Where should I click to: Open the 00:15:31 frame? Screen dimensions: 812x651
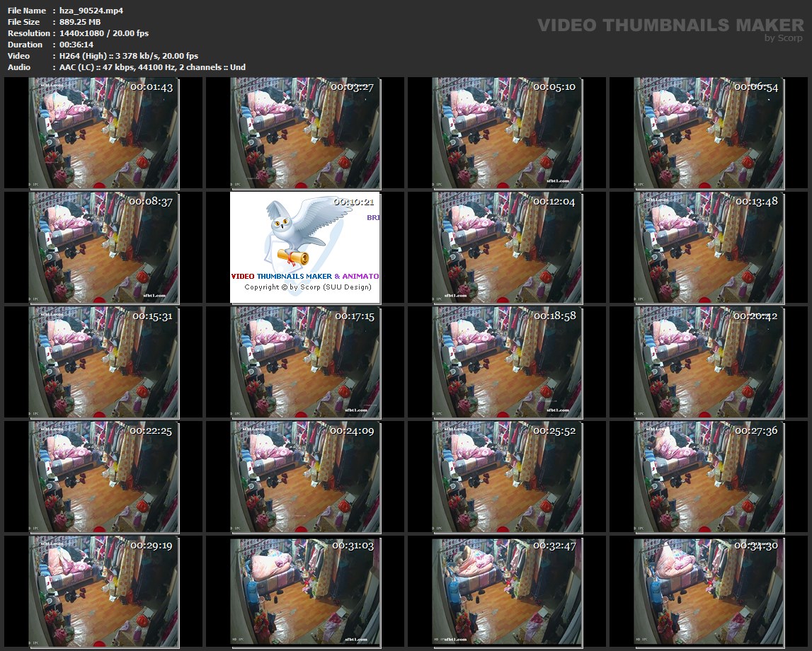(x=103, y=362)
